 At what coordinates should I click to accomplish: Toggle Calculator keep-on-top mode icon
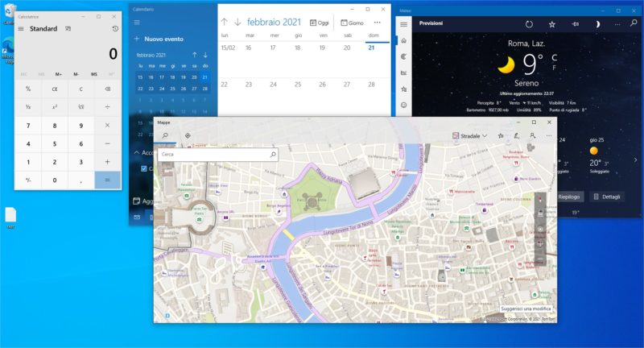[68, 29]
